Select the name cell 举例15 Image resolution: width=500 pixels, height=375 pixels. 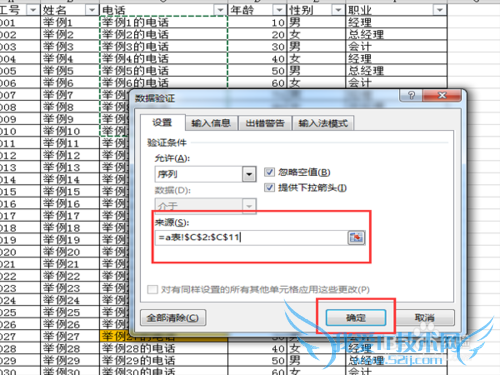(70, 191)
